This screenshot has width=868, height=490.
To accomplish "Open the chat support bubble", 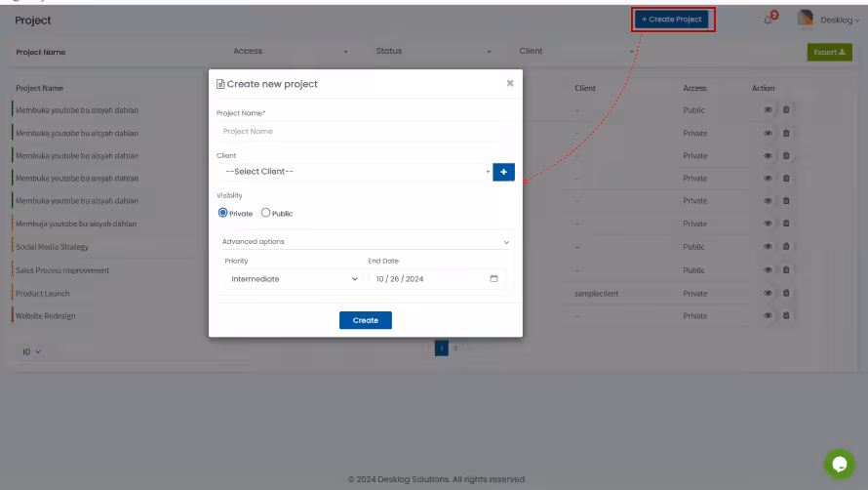I will [838, 463].
